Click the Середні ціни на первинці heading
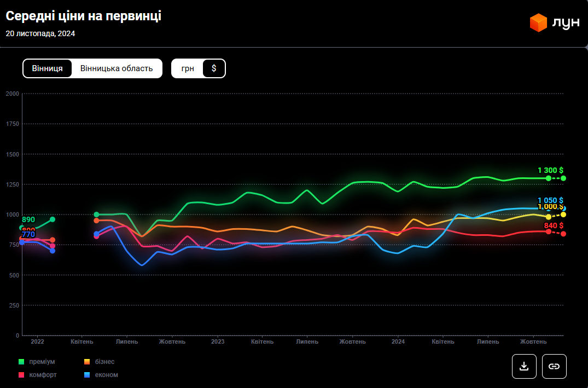This screenshot has width=588, height=388. 84,16
